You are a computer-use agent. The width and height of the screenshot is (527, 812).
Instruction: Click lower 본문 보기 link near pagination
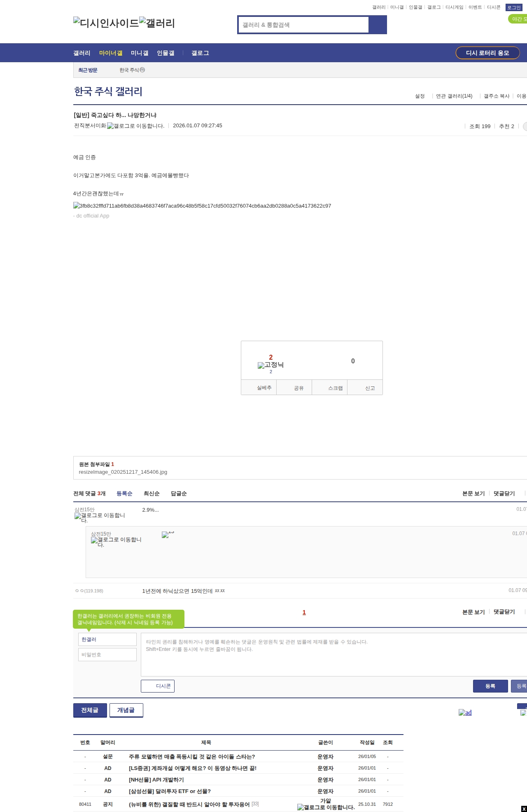473,612
